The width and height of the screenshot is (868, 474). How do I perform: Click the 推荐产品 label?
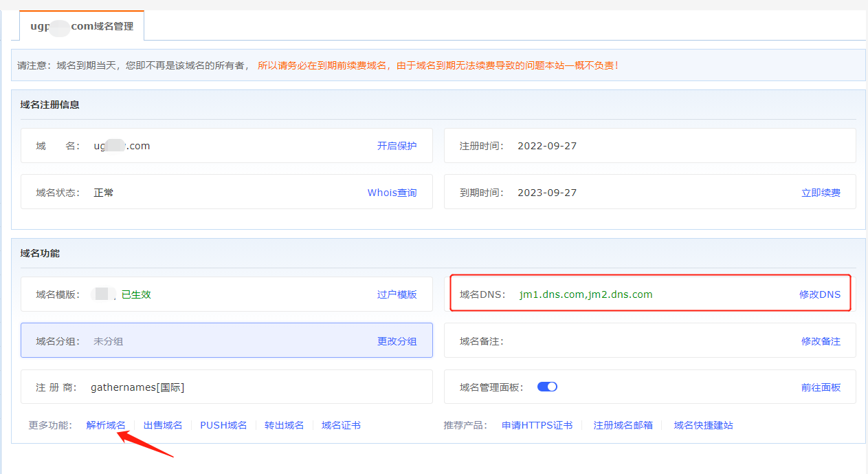pyautogui.click(x=465, y=425)
